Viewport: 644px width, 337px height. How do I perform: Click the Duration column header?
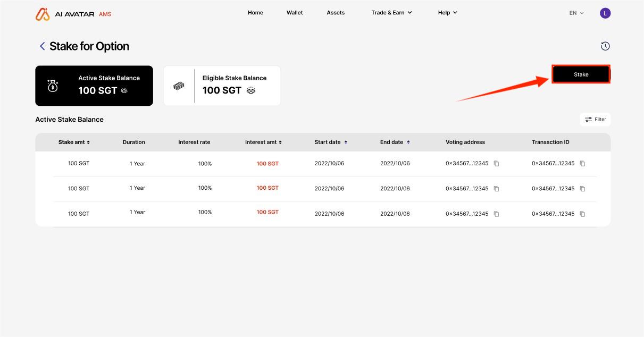coord(133,142)
